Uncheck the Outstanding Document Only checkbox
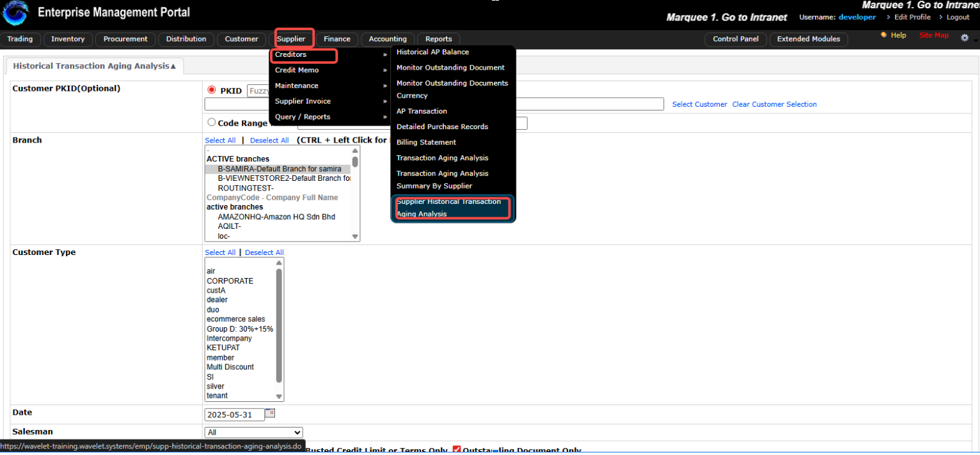The width and height of the screenshot is (980, 455). pos(457,449)
